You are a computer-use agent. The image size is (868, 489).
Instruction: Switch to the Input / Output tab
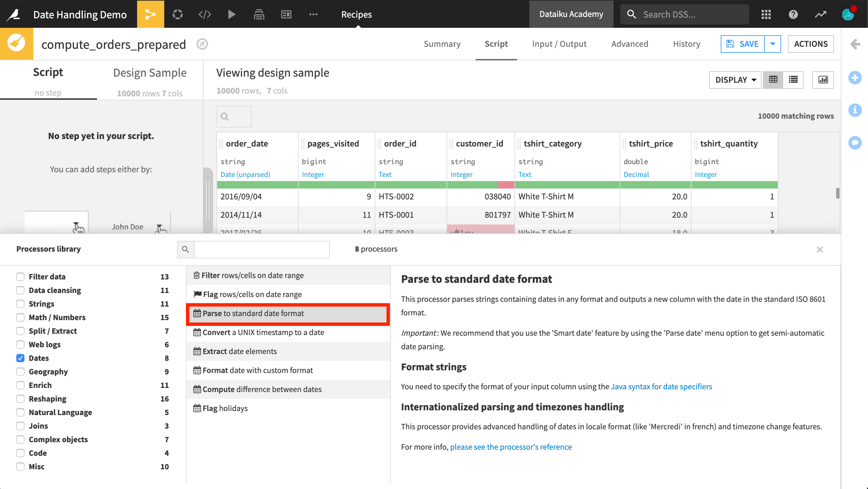pos(559,44)
